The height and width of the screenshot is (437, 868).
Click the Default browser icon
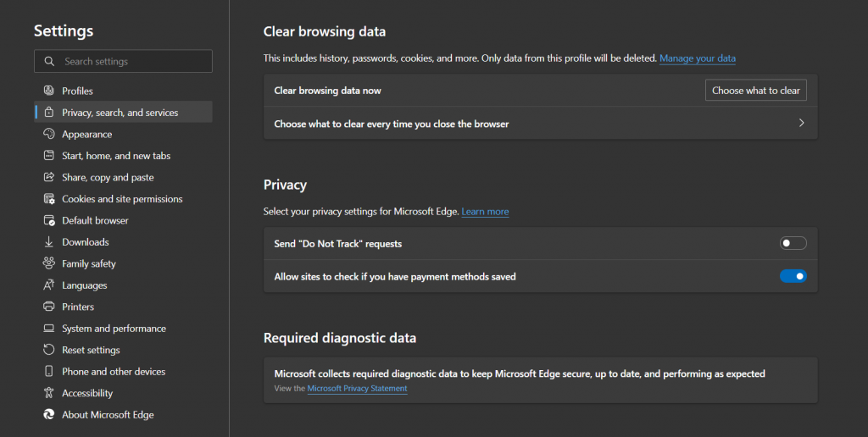point(48,220)
